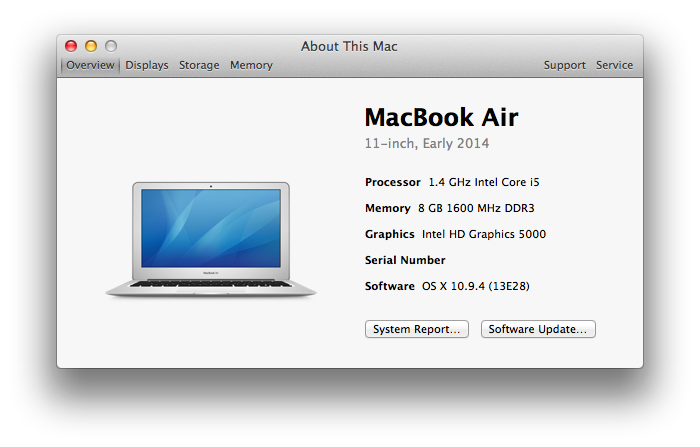Click the Memory label in specs list
700x447 pixels.
click(388, 208)
